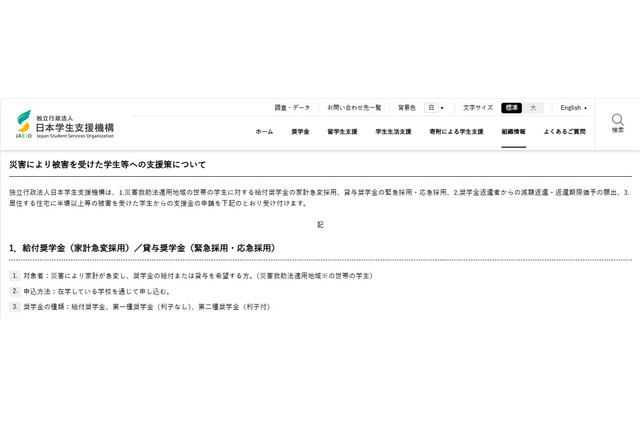Click the 記 character centered in page
This screenshot has width=640, height=426.
click(320, 224)
